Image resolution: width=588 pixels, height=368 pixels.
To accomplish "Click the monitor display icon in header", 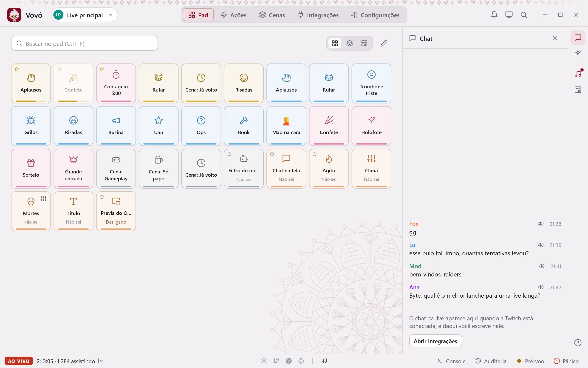I will click(509, 15).
